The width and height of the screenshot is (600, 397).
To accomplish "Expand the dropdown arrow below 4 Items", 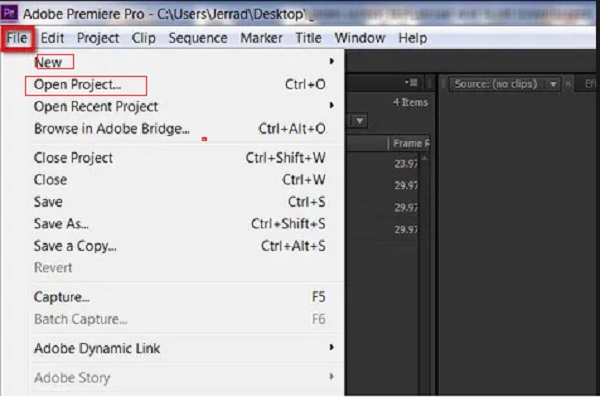I will (x=359, y=121).
